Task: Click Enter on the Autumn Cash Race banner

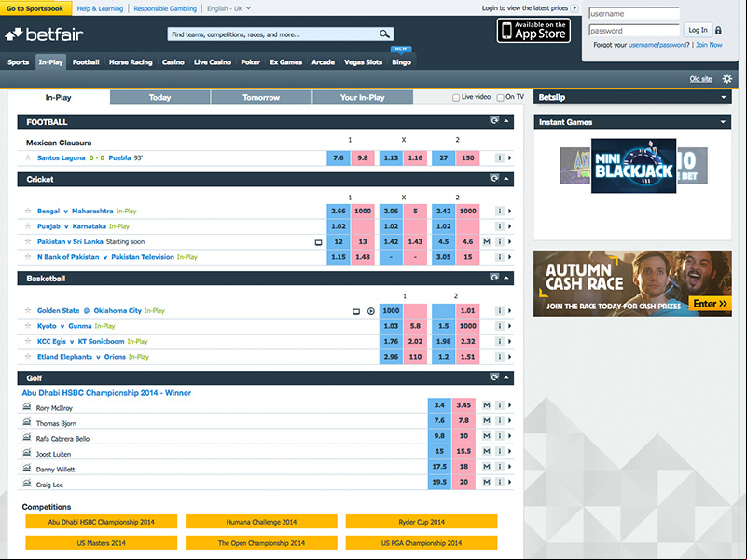Action: (x=710, y=304)
